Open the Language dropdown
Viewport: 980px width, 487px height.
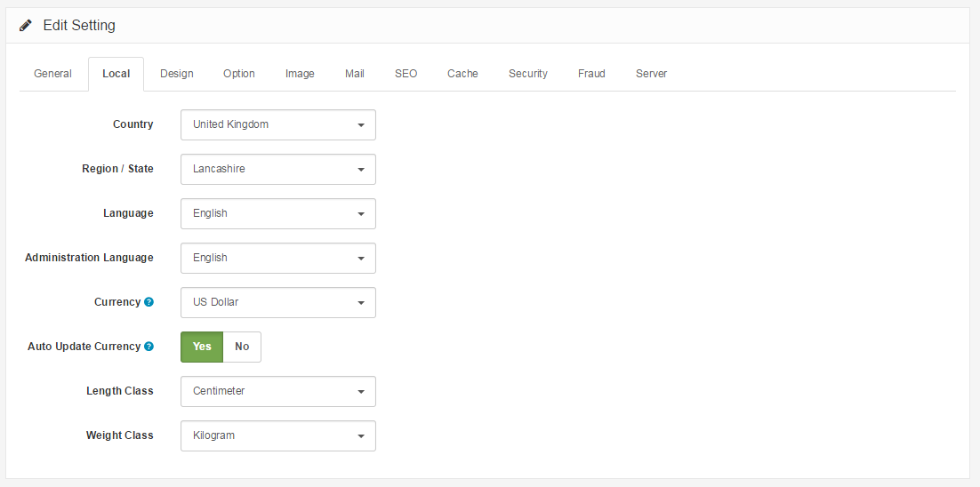point(278,213)
